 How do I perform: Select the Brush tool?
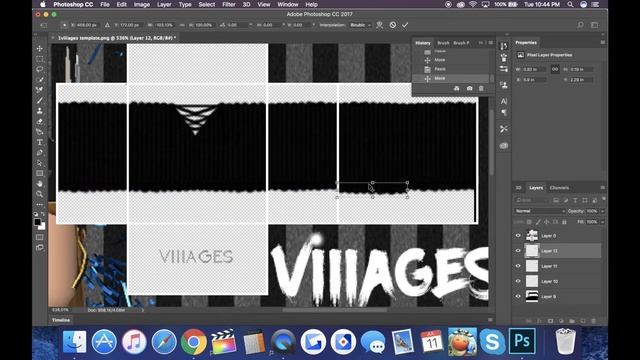pyautogui.click(x=40, y=100)
